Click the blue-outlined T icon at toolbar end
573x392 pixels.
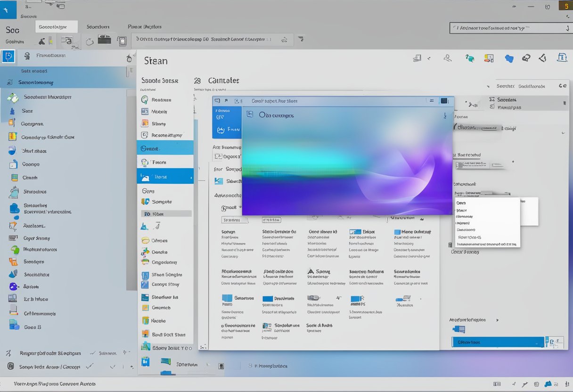pyautogui.click(x=561, y=58)
